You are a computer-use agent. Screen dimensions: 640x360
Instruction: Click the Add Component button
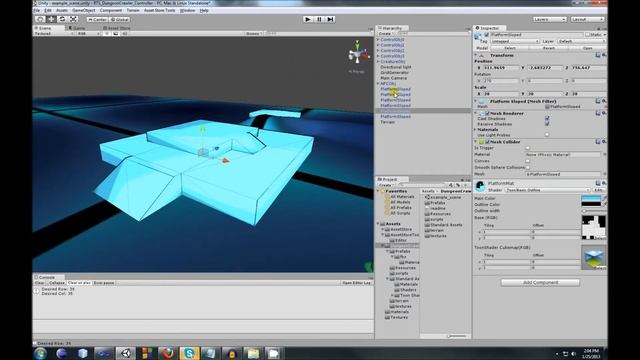(x=540, y=282)
